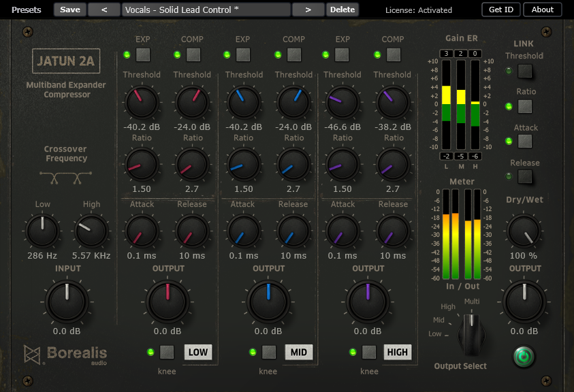
Task: Enable the LINK Release switch
Action: pos(524,176)
